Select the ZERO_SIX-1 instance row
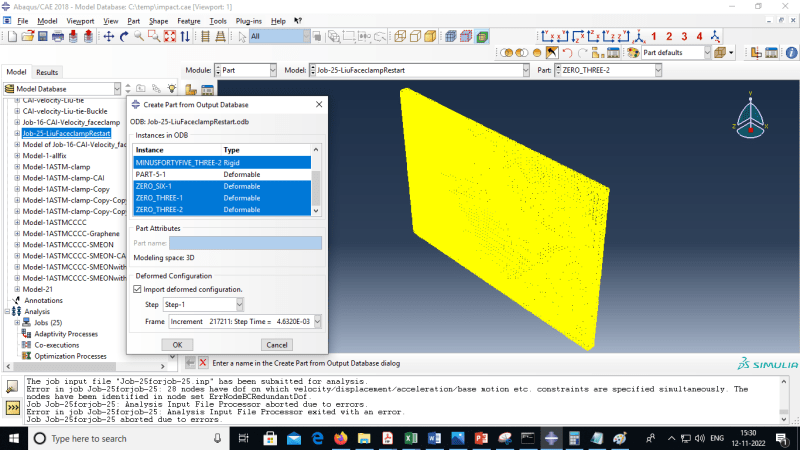Image resolution: width=800 pixels, height=450 pixels. (222, 186)
